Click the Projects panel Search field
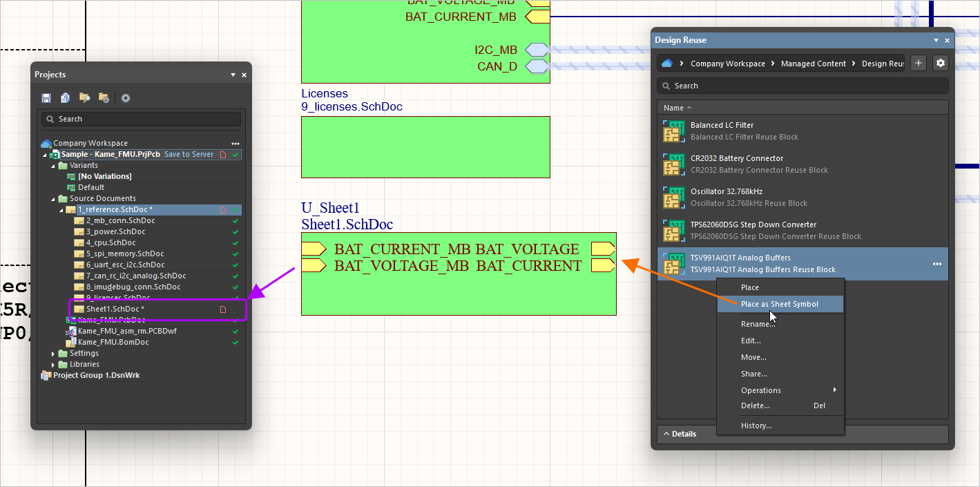This screenshot has width=980, height=487. coord(141,119)
